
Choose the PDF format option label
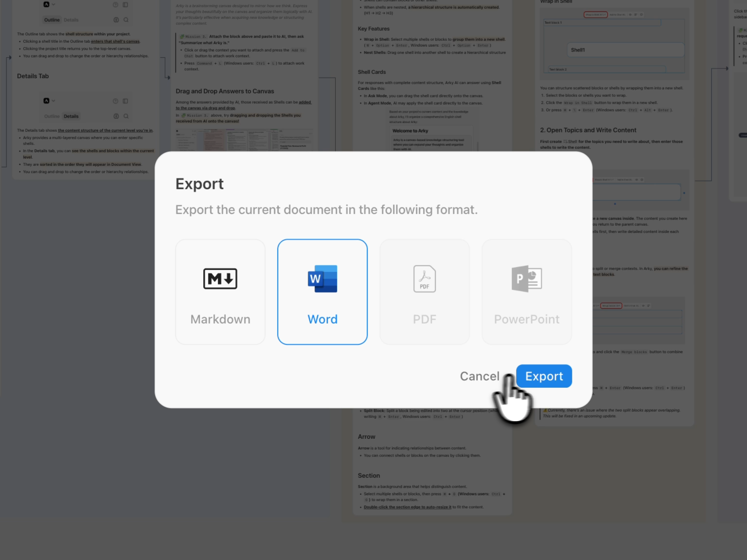coord(425,319)
